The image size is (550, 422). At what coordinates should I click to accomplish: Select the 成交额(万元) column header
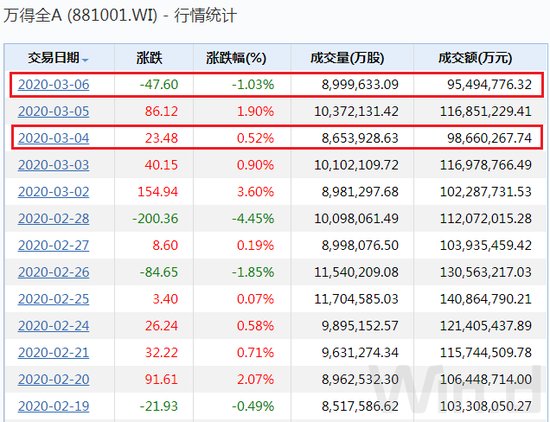pos(475,58)
